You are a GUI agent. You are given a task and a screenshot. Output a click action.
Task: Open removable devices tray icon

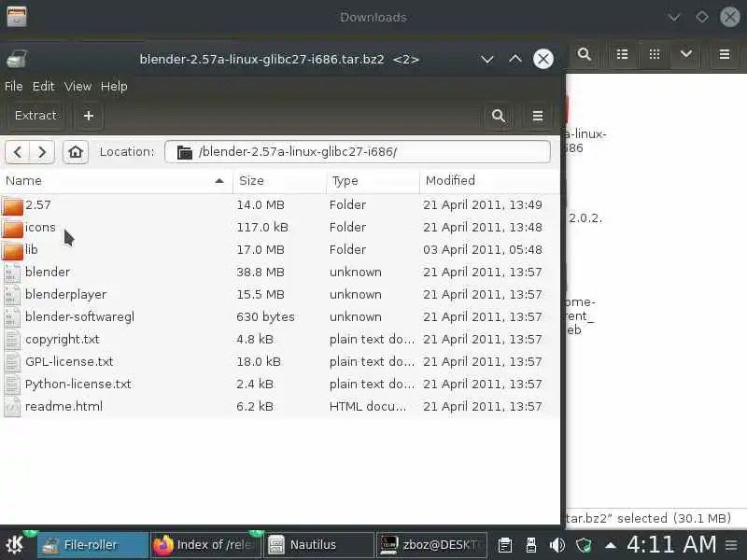click(531, 545)
